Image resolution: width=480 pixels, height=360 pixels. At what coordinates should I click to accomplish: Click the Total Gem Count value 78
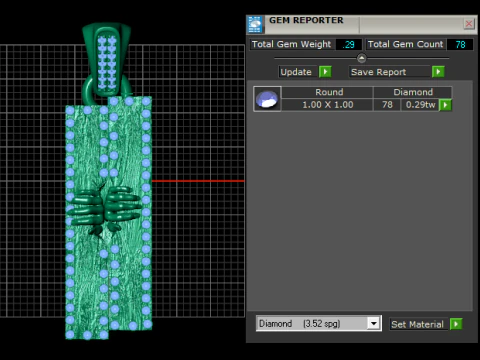[460, 45]
